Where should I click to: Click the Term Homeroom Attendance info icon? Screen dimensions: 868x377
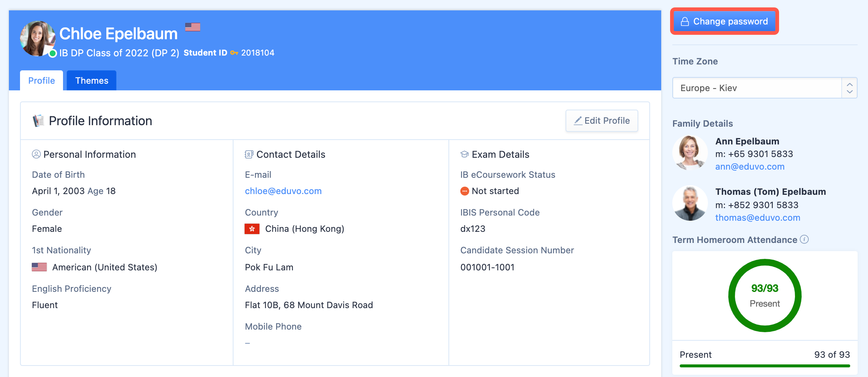coord(804,239)
